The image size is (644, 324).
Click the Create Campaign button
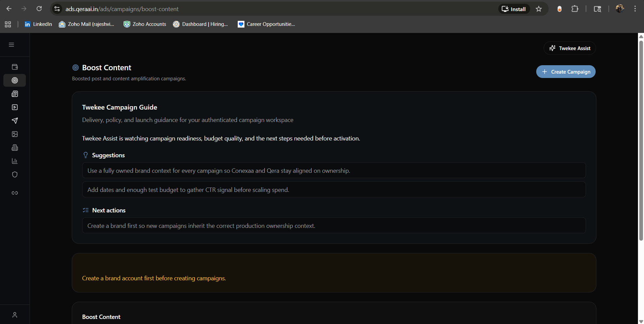click(x=566, y=72)
